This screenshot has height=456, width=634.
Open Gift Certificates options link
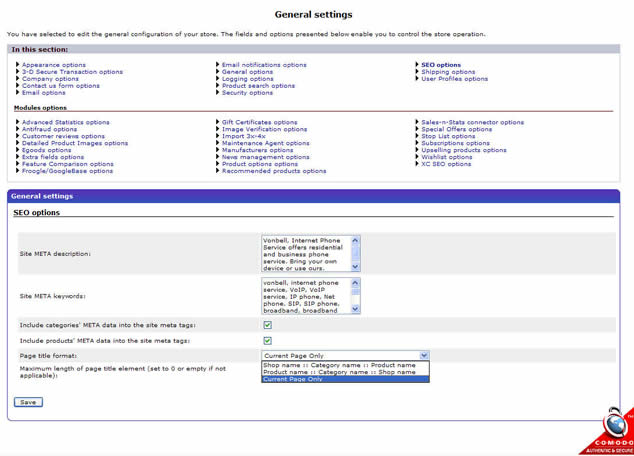coord(260,122)
